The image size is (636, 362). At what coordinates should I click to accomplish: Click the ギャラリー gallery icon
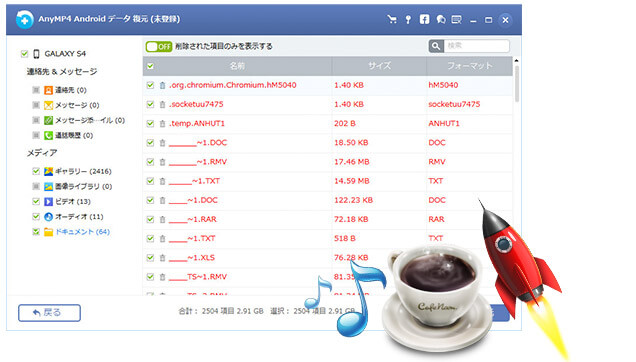(48, 171)
